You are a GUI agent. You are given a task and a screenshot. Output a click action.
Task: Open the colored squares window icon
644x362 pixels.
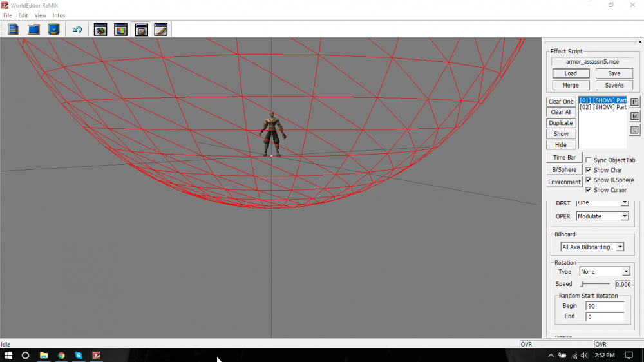coord(120,30)
